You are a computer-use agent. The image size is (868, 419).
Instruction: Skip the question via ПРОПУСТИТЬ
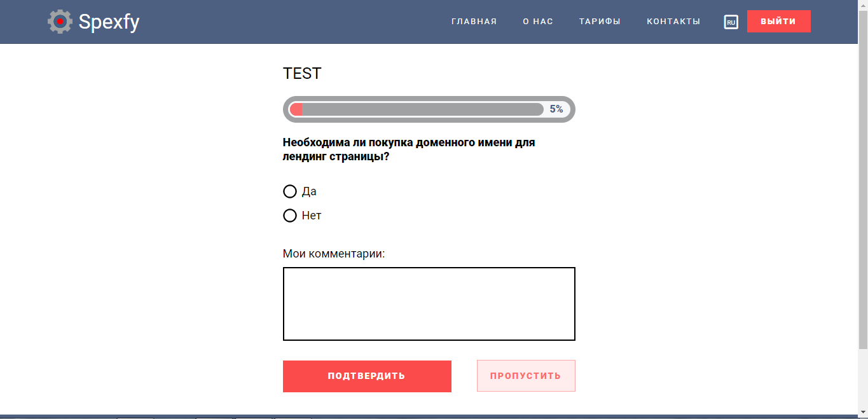pos(526,376)
